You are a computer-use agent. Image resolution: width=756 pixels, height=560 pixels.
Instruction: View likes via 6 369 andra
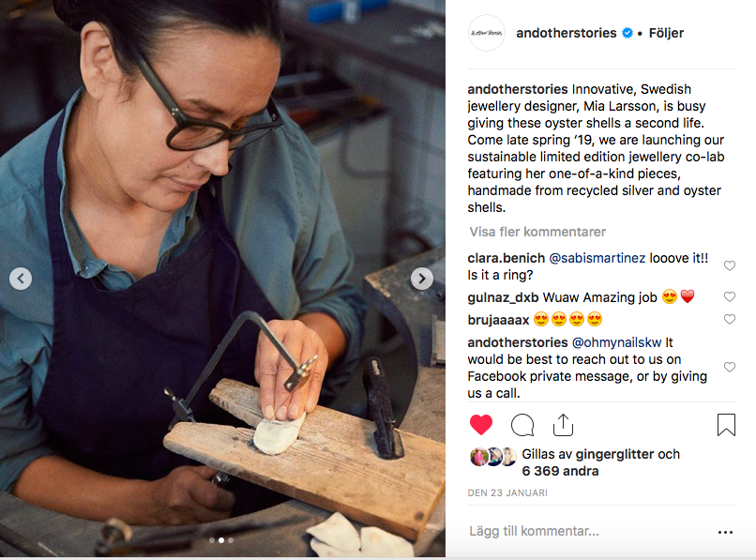[560, 471]
